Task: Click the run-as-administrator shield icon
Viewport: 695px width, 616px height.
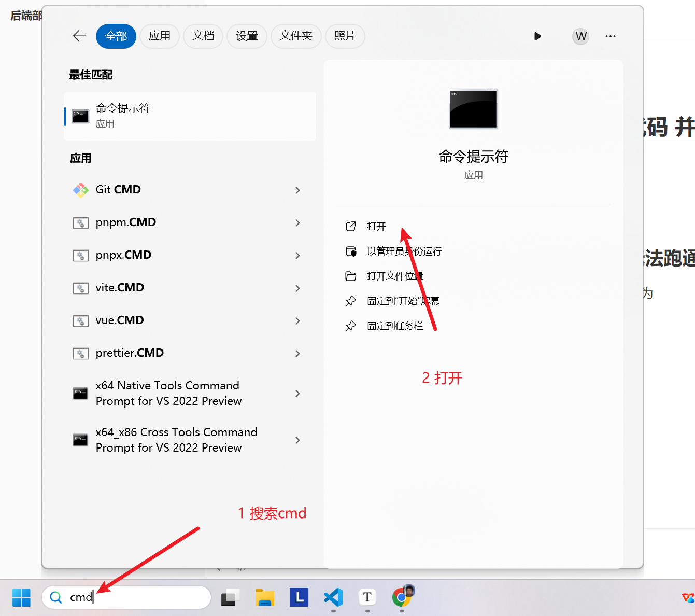Action: click(x=351, y=251)
